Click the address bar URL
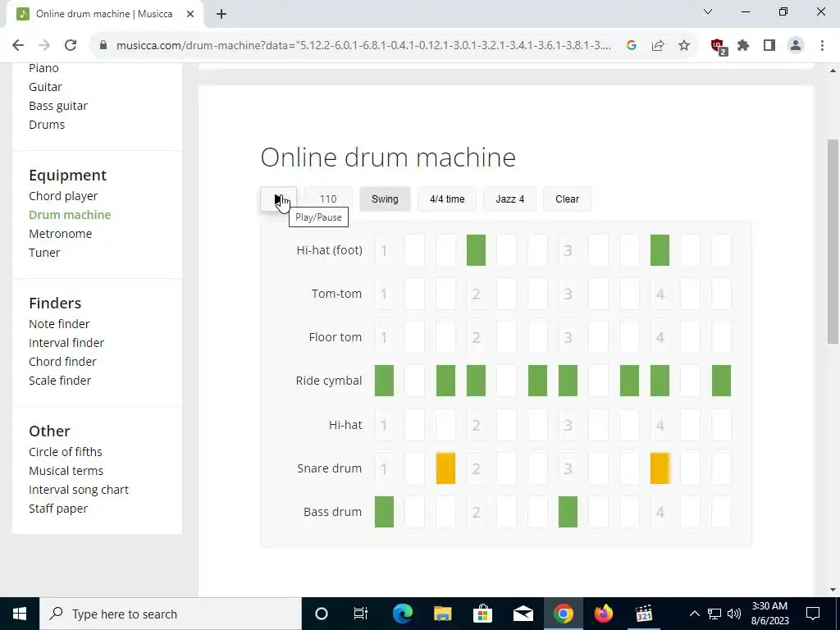Viewport: 840px width, 630px height. [363, 46]
